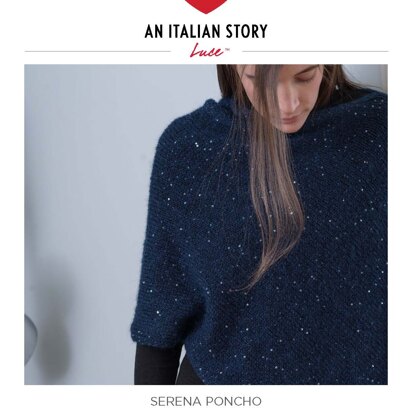412x412 pixels.
Task: Click the word AN in the heading
Action: [x=154, y=31]
